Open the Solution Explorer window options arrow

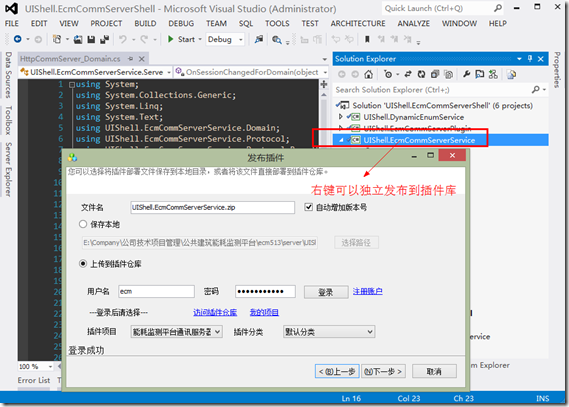(x=519, y=58)
